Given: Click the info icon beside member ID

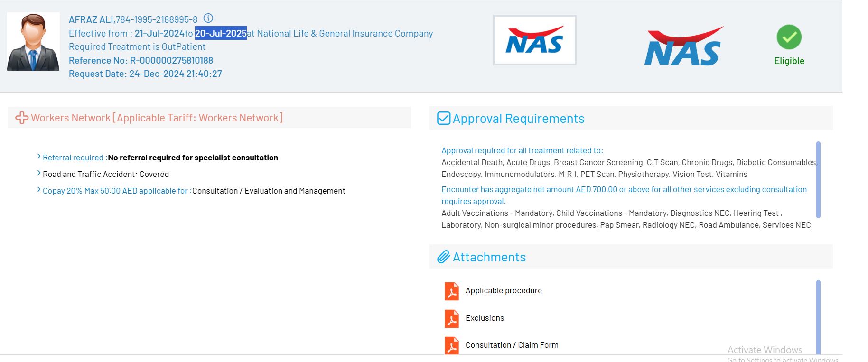Looking at the screenshot, I should click(208, 19).
